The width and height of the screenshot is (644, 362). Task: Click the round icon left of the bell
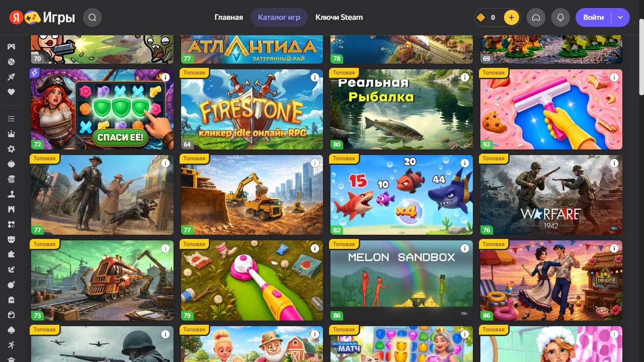click(x=536, y=17)
